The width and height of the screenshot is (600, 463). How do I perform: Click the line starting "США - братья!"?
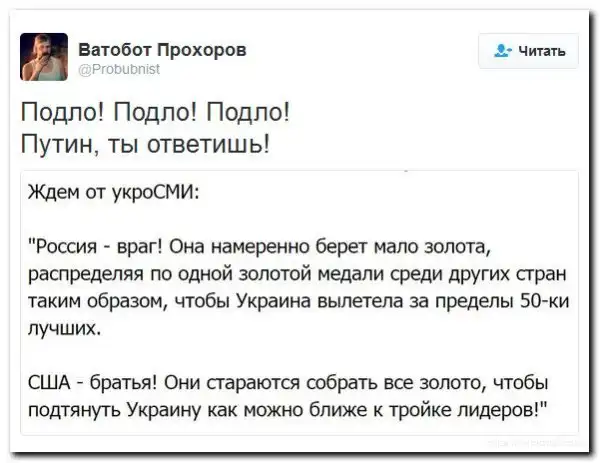point(294,384)
